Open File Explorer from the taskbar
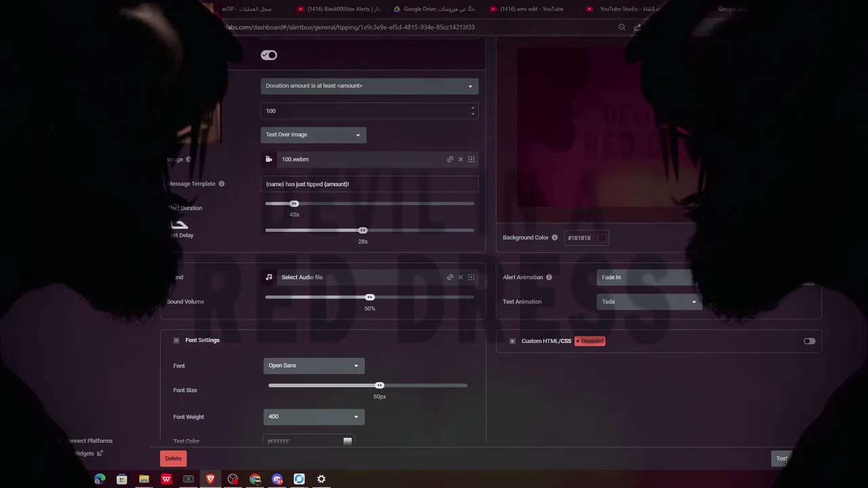 144,479
